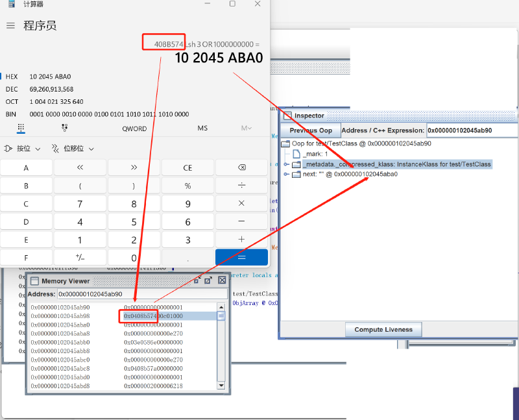Viewport: 519px width, 420px height.
Task: Click the left shift << key
Action: click(x=80, y=167)
